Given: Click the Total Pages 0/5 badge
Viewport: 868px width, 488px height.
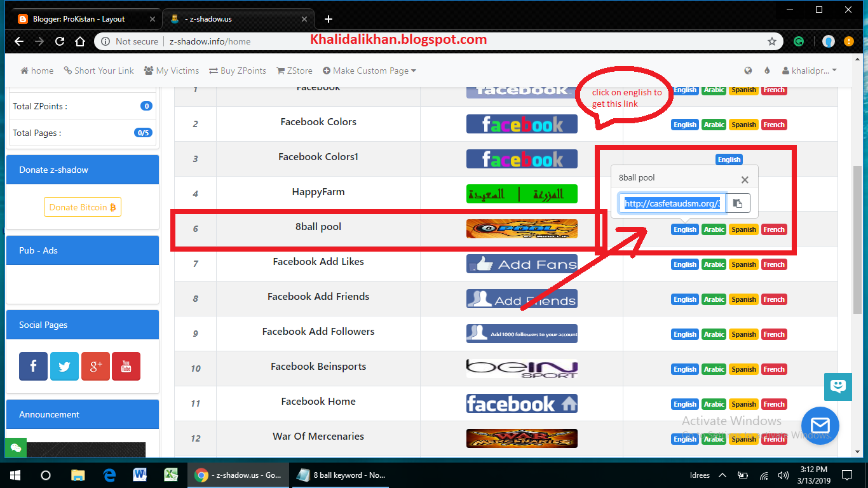Looking at the screenshot, I should tap(143, 133).
